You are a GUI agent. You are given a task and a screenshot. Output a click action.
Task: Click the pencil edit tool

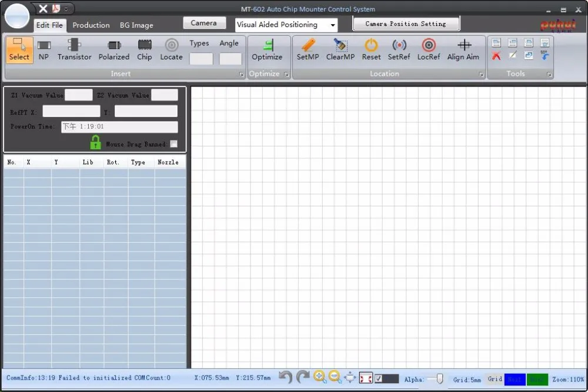pos(512,56)
